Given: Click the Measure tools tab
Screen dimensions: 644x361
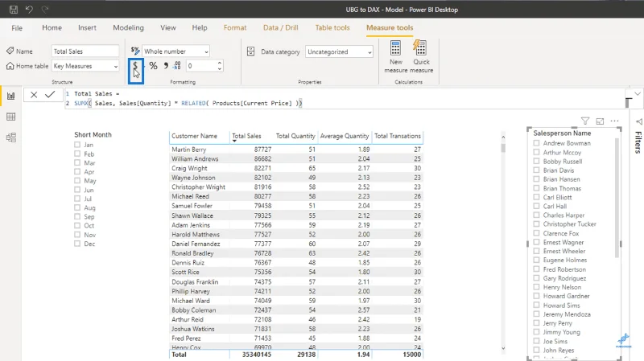Looking at the screenshot, I should pyautogui.click(x=390, y=27).
